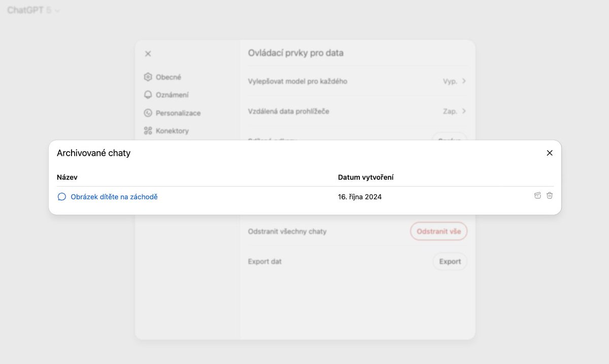
Task: Open the Obecné settings tab
Action: pos(162,77)
